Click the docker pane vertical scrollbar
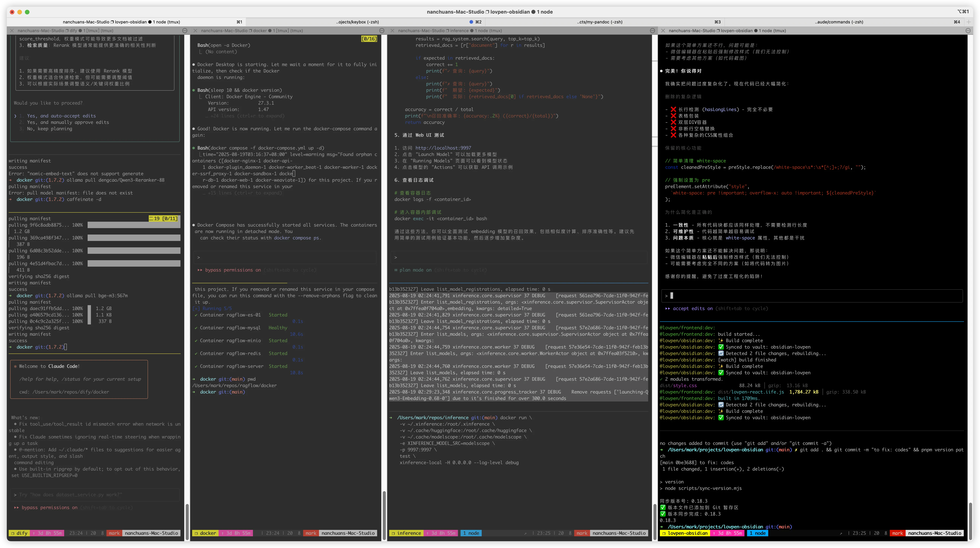Image resolution: width=980 pixels, height=548 pixels. click(384, 516)
